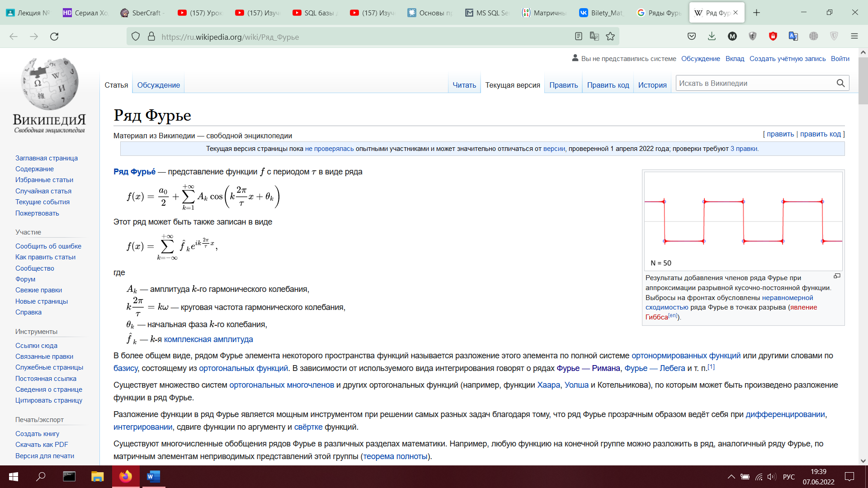Click the taskbar clock showing 19:39

pos(818,477)
